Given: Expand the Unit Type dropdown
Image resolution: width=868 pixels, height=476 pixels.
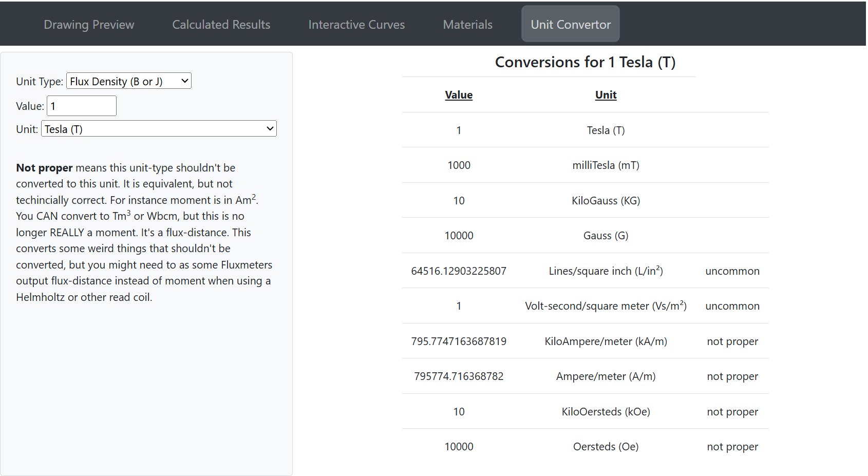Looking at the screenshot, I should (x=128, y=81).
